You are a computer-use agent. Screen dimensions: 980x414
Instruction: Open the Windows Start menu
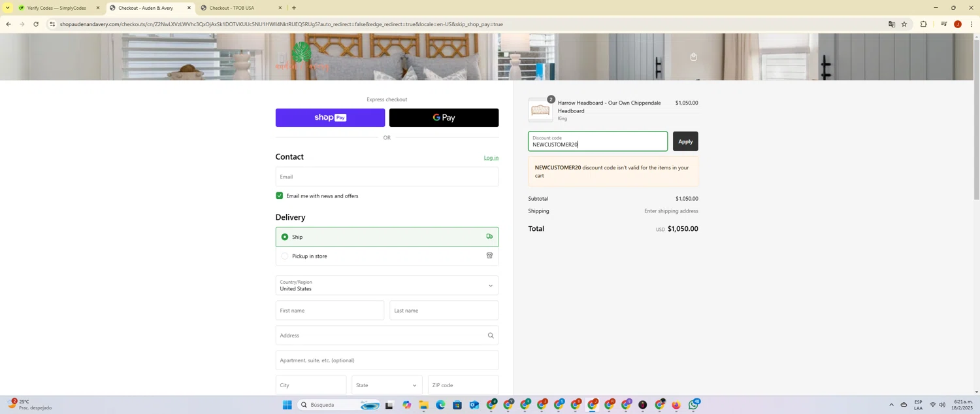tap(287, 405)
